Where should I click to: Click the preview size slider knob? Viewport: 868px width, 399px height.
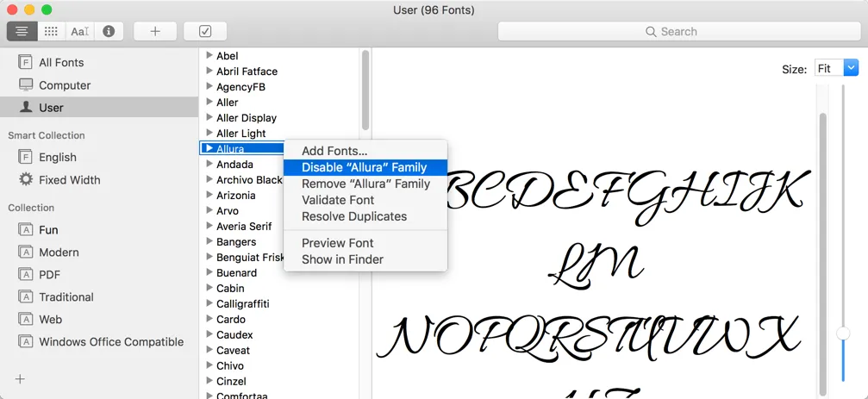click(843, 333)
